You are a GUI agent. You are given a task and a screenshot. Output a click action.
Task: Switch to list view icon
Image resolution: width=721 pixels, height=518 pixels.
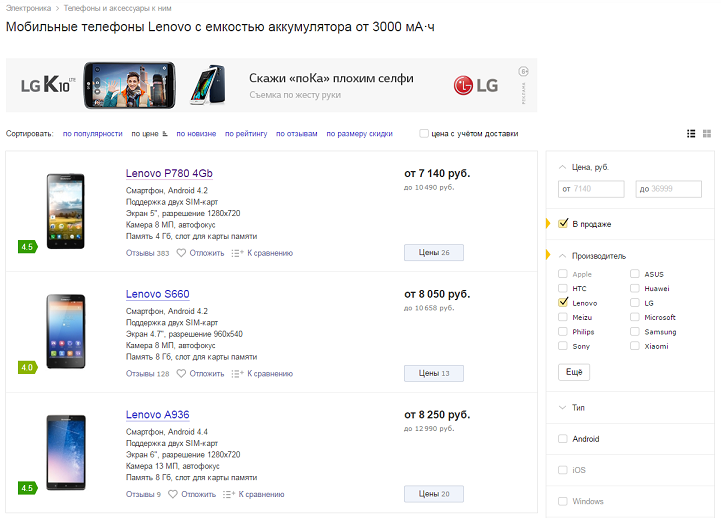point(691,134)
